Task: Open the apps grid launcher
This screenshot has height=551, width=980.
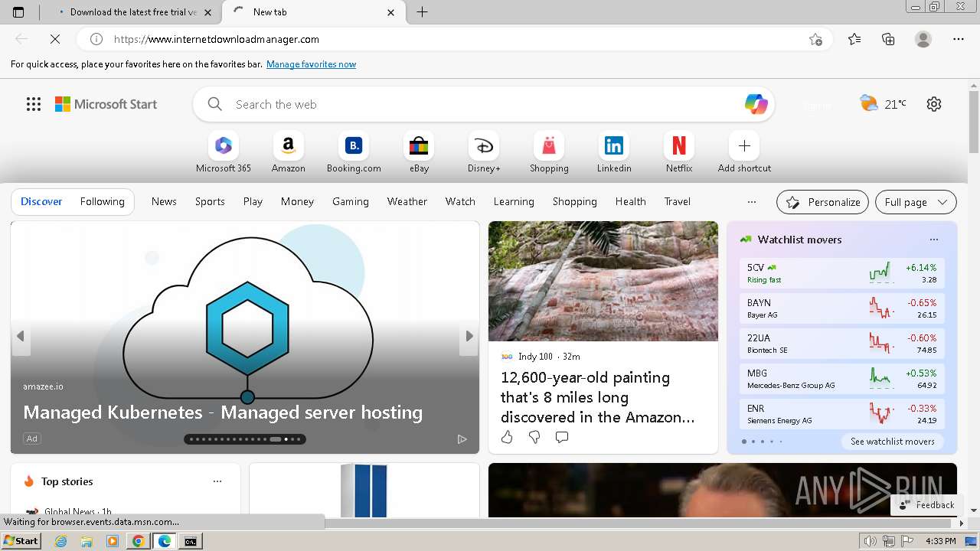Action: 34,104
